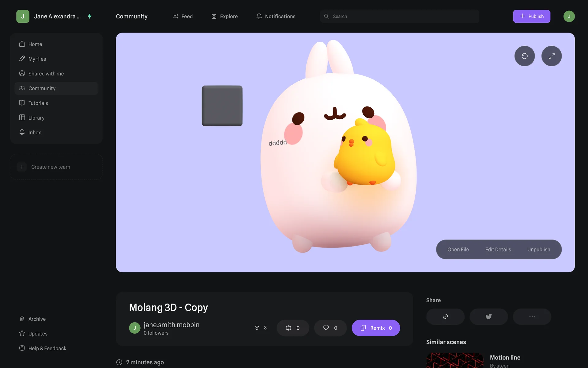Like the scene with heart button

[330, 328]
